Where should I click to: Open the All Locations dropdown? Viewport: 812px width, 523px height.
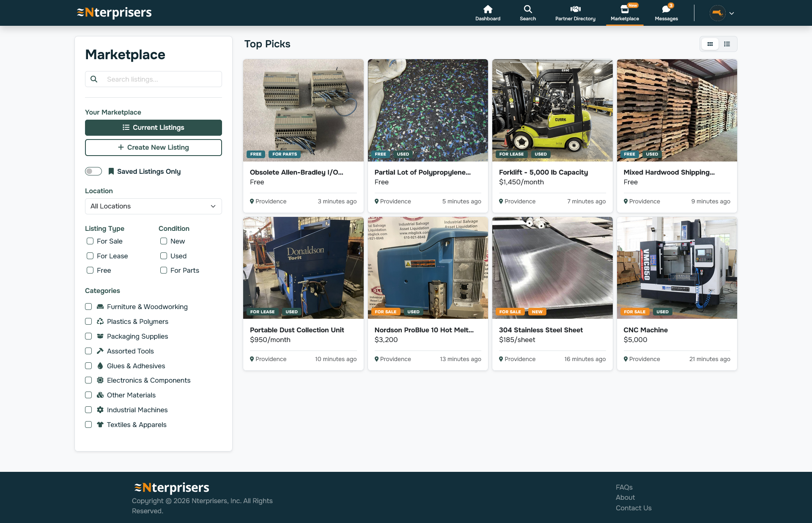[x=153, y=206]
